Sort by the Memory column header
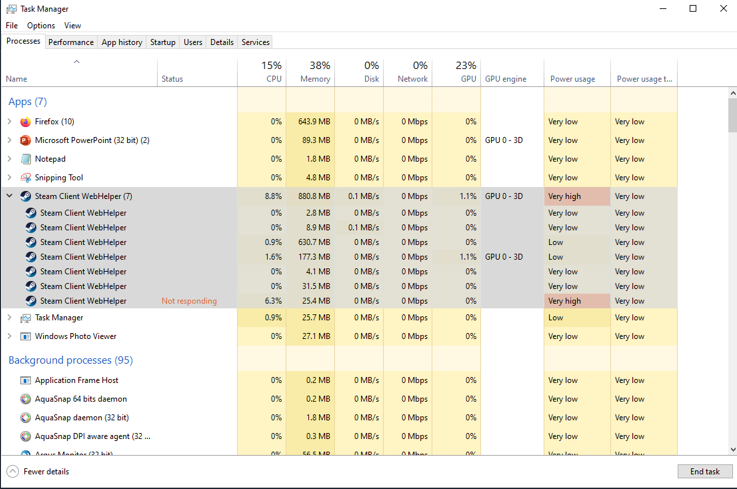The image size is (737, 489). pos(310,72)
